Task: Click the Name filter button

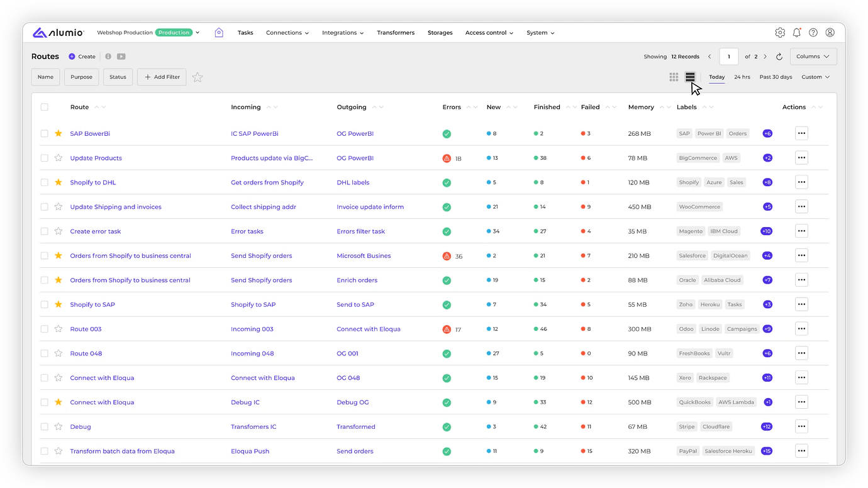Action: point(45,77)
